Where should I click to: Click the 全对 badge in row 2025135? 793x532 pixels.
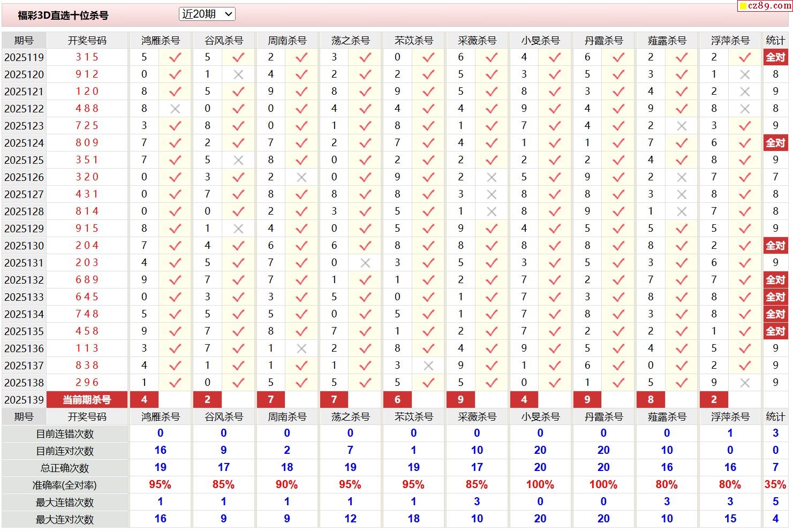pyautogui.click(x=775, y=331)
